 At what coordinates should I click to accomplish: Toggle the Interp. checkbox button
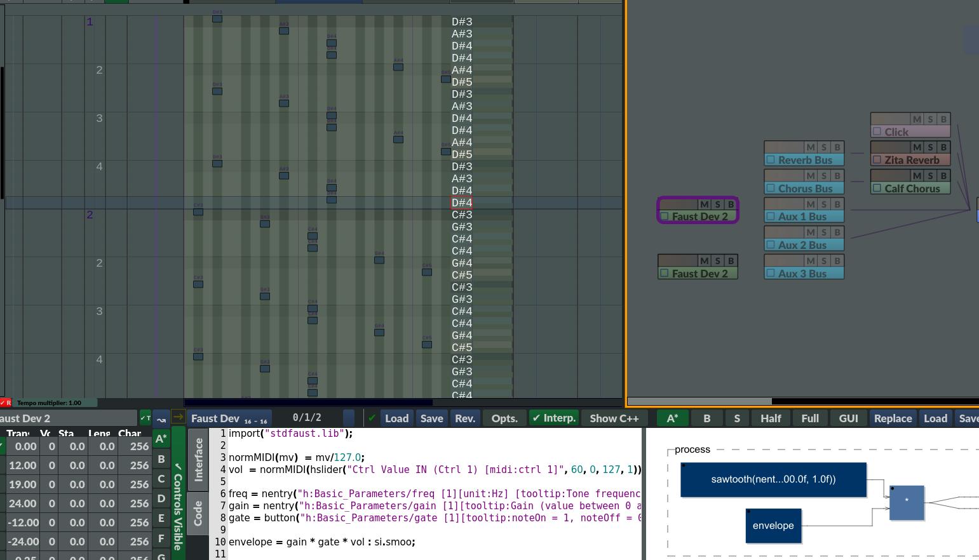click(x=554, y=418)
